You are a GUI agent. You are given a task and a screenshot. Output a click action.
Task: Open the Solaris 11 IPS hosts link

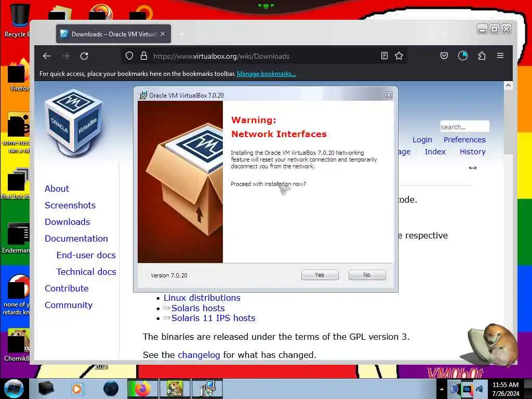point(213,318)
